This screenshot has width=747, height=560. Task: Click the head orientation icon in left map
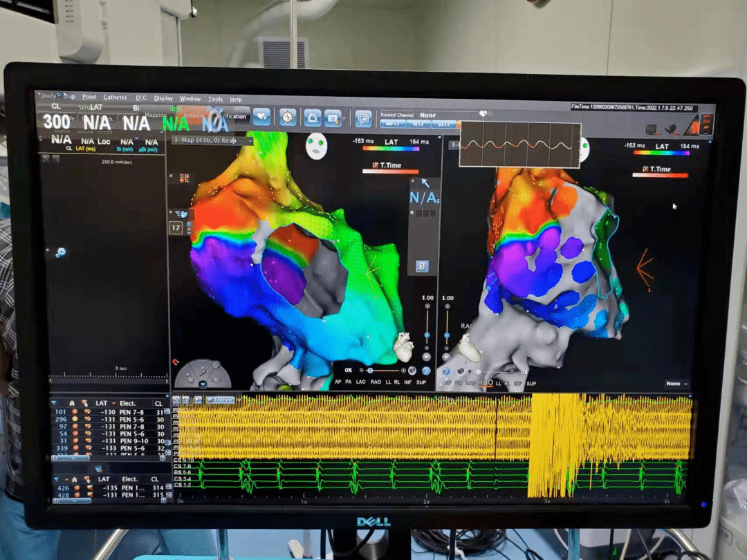(316, 146)
